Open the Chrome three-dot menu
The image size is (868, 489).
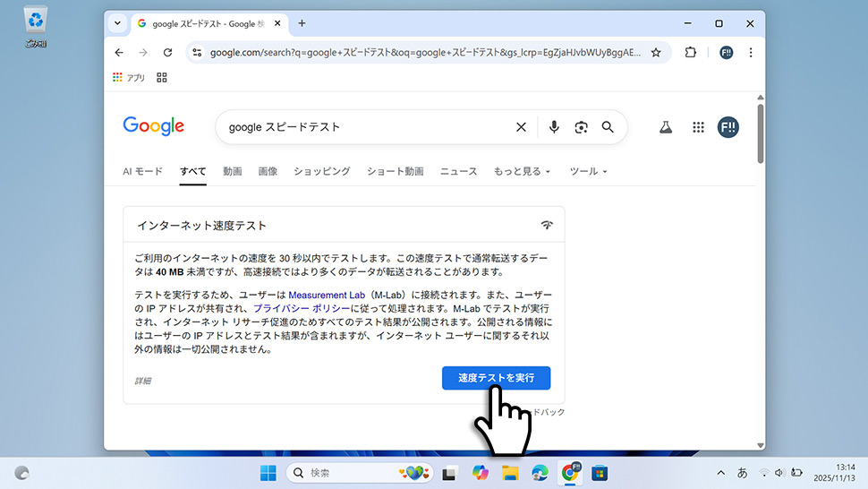(751, 53)
